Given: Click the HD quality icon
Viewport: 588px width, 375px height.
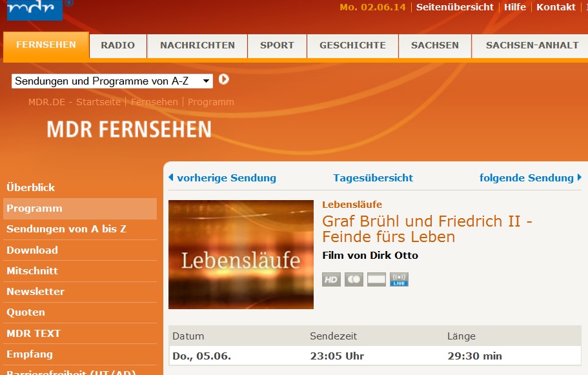Looking at the screenshot, I should click(331, 279).
